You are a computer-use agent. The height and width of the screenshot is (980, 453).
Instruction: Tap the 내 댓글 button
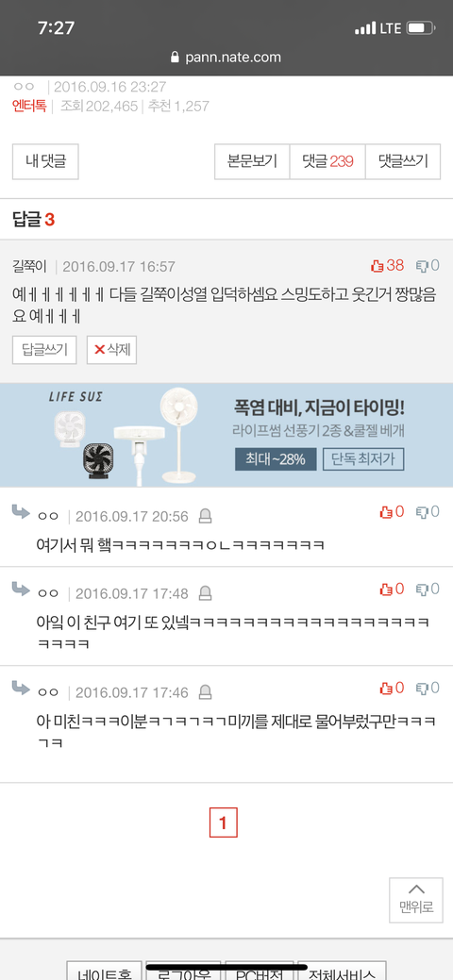point(45,161)
